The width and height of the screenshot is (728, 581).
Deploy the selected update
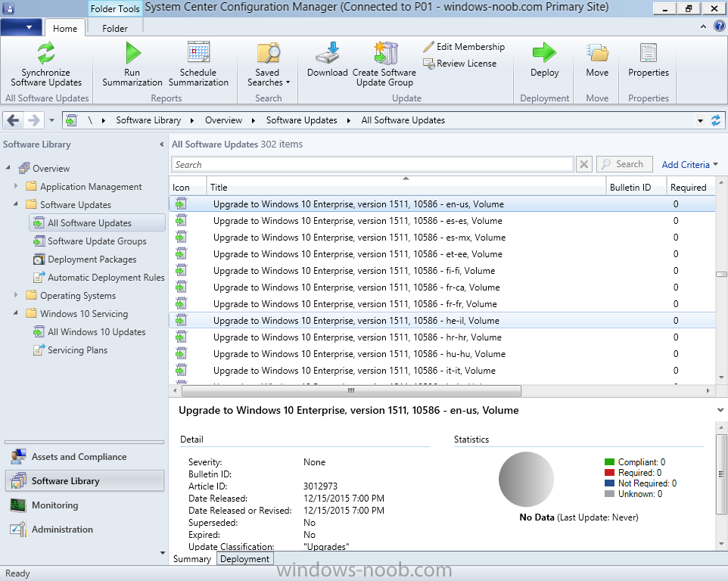tap(545, 60)
